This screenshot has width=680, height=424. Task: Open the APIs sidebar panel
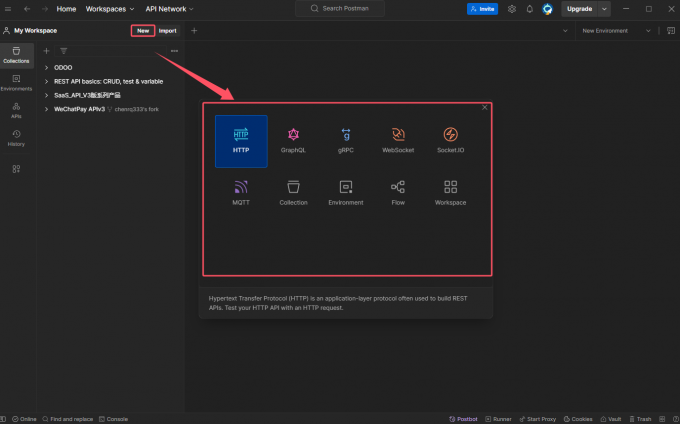coord(16,111)
